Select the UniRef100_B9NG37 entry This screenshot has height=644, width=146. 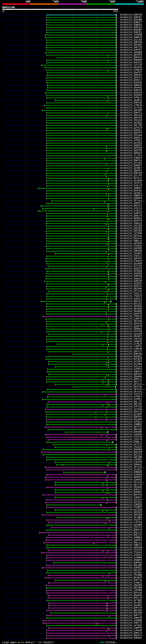tap(131, 22)
